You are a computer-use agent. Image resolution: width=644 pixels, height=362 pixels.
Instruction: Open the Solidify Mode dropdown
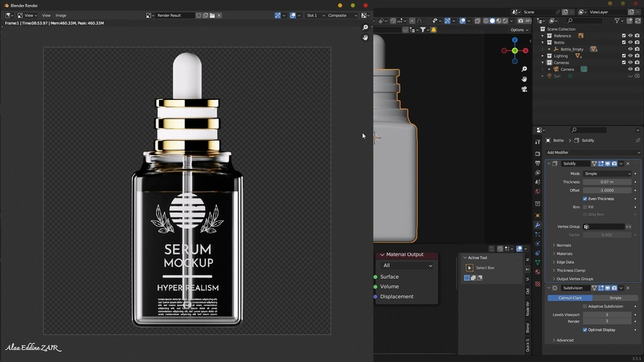click(607, 174)
